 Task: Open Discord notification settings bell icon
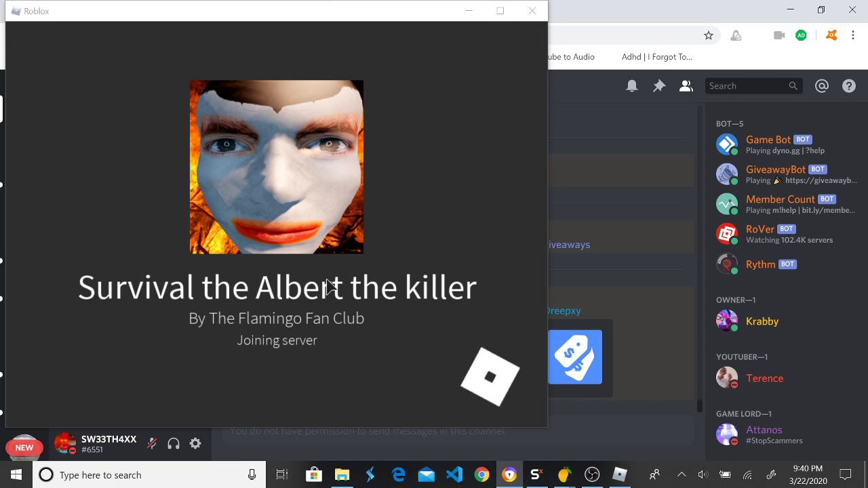click(632, 86)
